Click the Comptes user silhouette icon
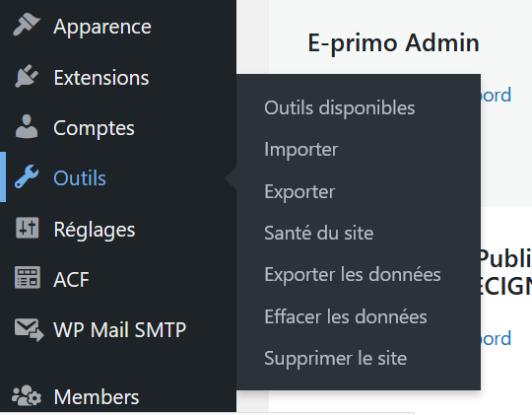Image resolution: width=532 pixels, height=415 pixels. coord(27,126)
